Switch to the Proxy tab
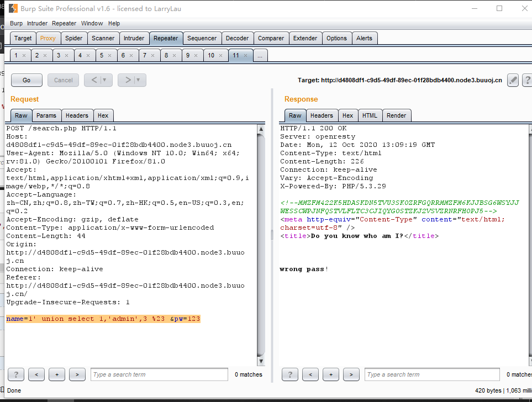Image resolution: width=532 pixels, height=402 pixels. [48, 38]
